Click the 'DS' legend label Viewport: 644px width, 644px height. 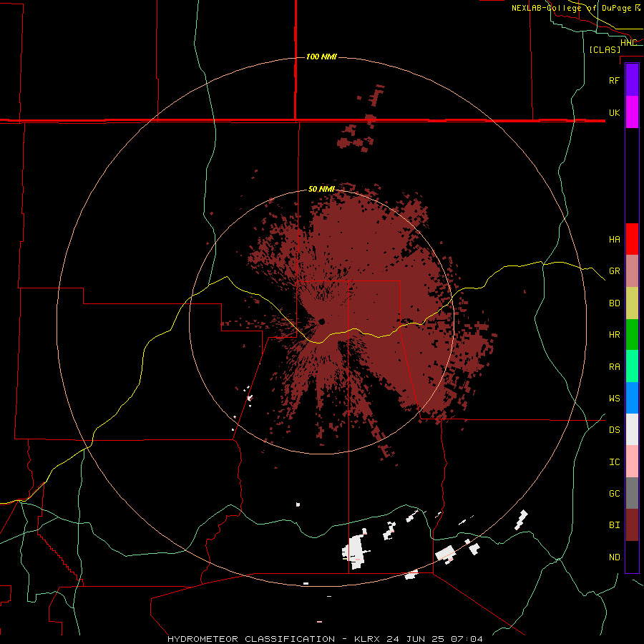point(614,430)
